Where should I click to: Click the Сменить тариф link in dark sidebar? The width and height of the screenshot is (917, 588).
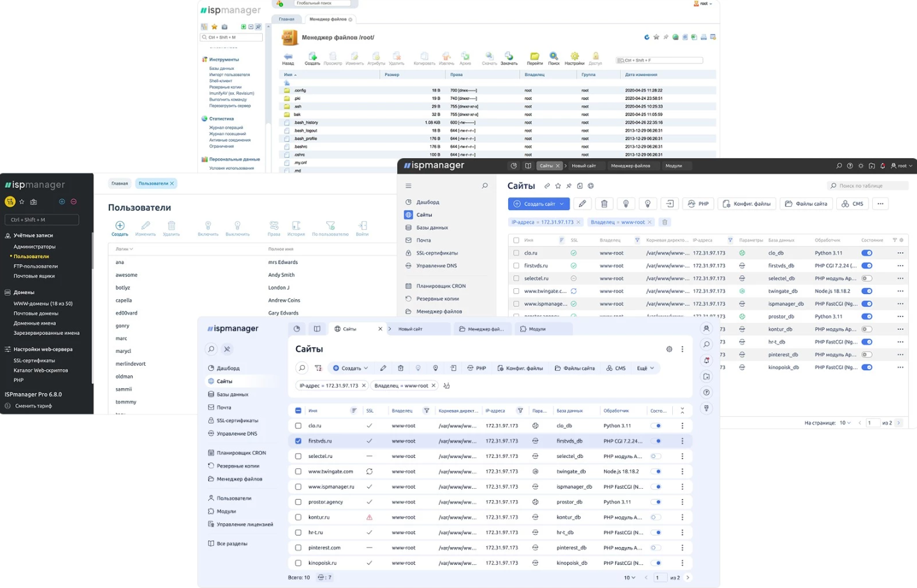pyautogui.click(x=33, y=406)
